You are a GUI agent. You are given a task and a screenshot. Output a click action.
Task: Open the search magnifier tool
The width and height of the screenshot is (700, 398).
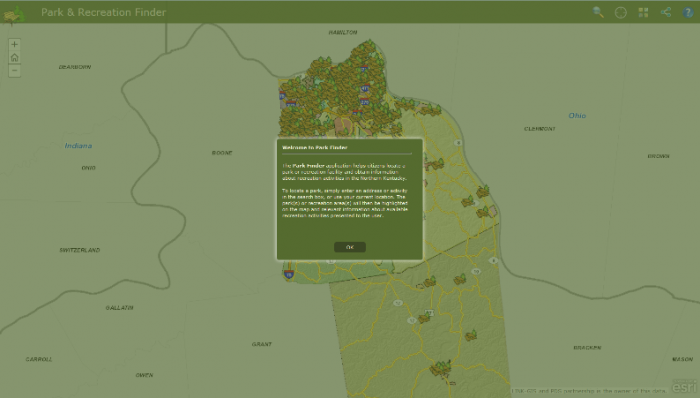click(x=598, y=12)
